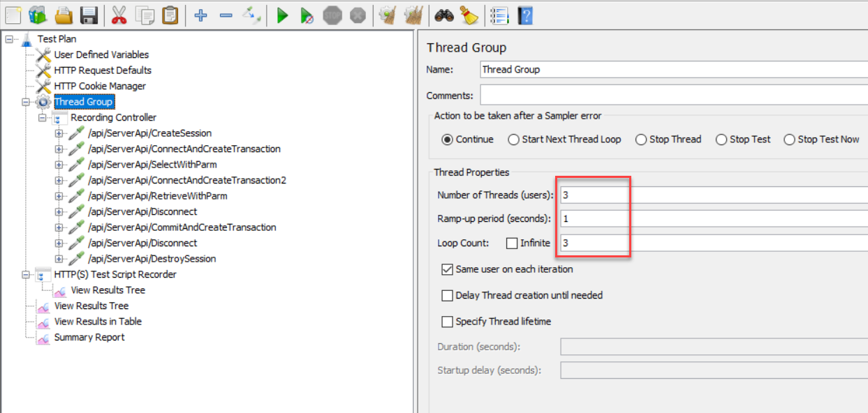This screenshot has height=413, width=868.
Task: Expand the /api/ServerApi/CreateSession node
Action: click(59, 133)
